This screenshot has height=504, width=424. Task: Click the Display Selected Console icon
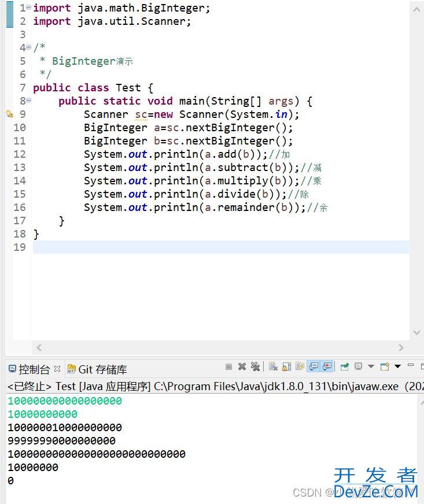tap(358, 367)
